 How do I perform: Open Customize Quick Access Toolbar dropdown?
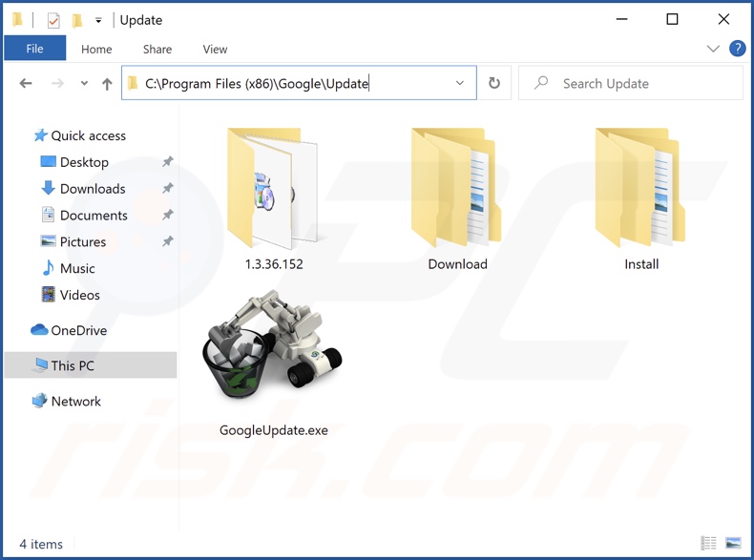pyautogui.click(x=98, y=20)
